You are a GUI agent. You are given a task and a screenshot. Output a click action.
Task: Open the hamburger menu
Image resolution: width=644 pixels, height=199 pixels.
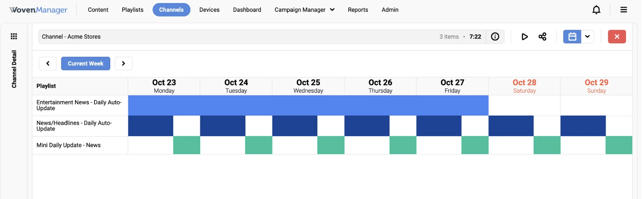pos(624,10)
